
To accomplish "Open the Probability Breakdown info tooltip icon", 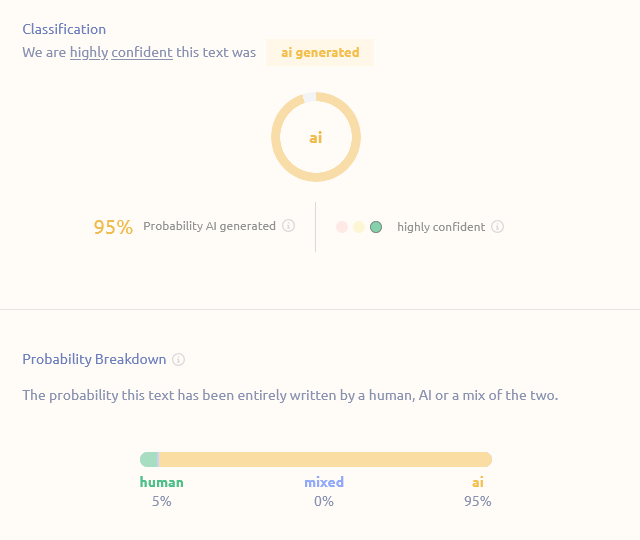I will 179,360.
